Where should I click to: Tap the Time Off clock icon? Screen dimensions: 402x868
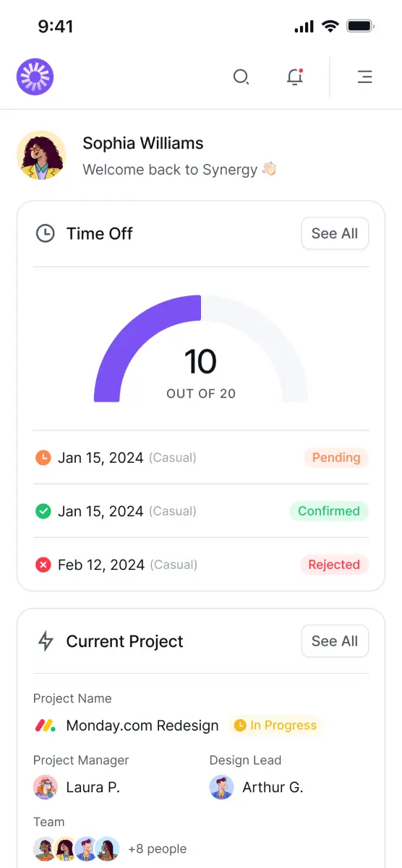[x=46, y=233]
